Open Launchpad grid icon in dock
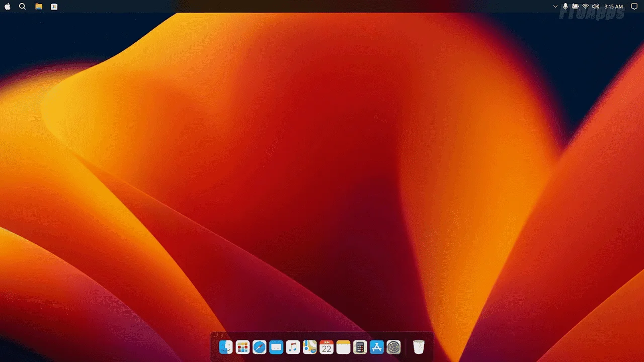 (x=243, y=347)
